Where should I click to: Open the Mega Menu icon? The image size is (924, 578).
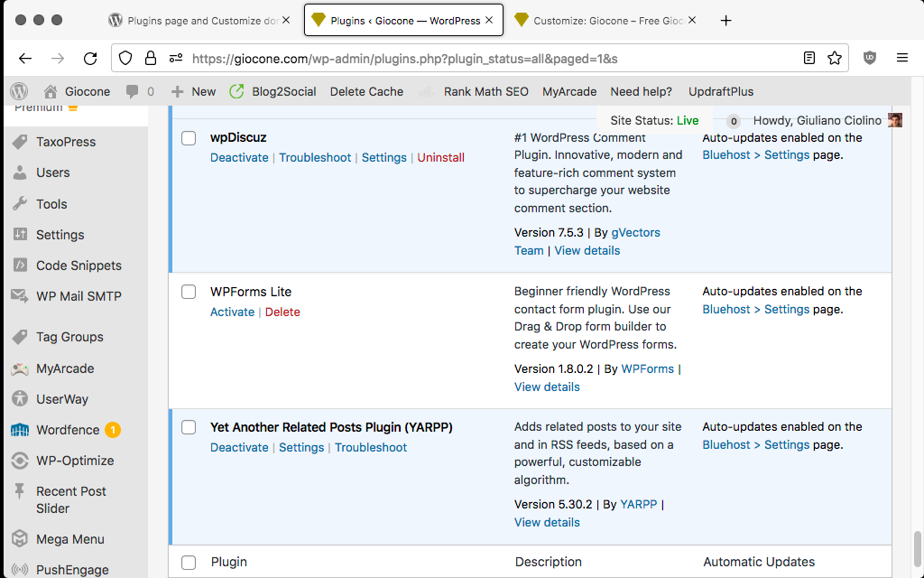20,538
